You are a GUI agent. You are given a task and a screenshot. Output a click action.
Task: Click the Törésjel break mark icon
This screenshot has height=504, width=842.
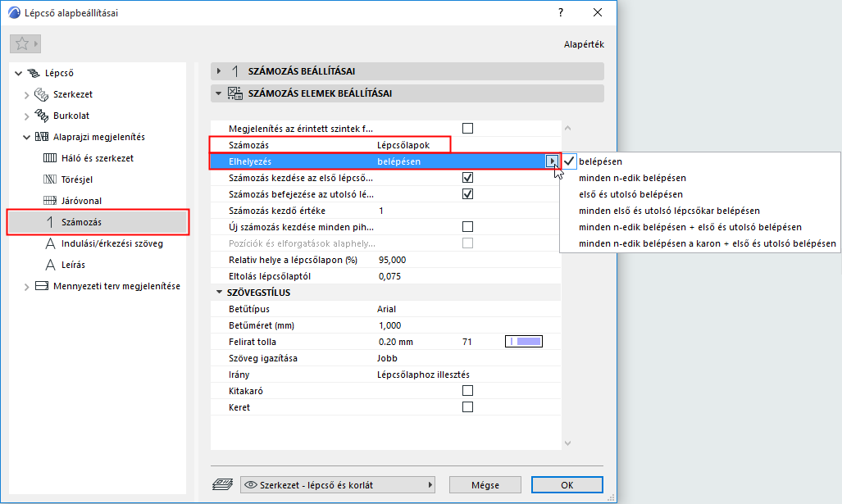[x=50, y=179]
